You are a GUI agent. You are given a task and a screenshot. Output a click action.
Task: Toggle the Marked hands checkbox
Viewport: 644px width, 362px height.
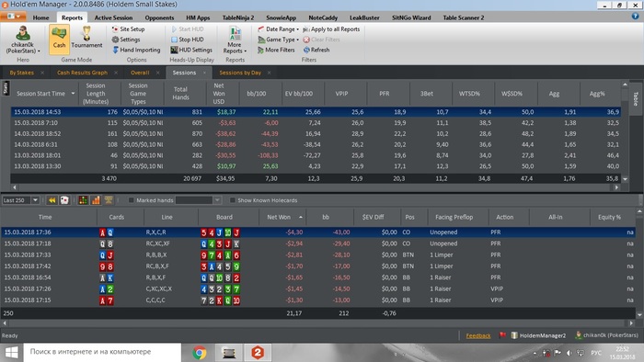131,200
